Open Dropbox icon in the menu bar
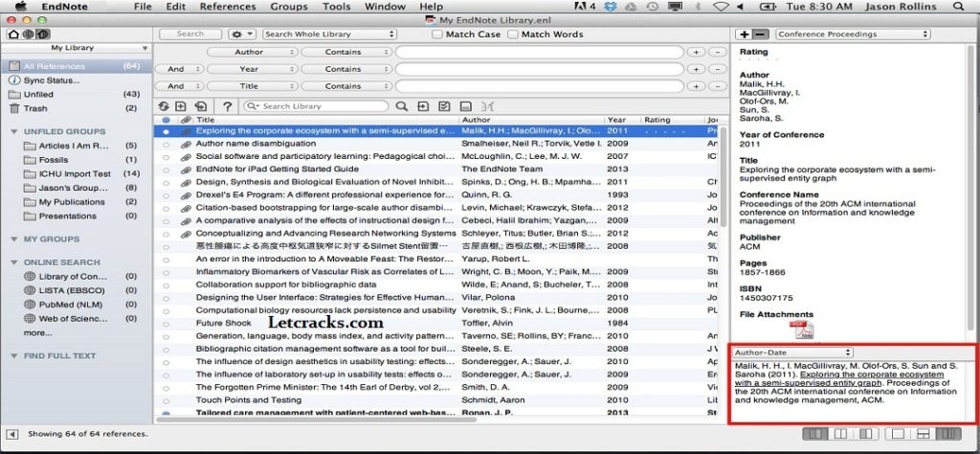980x454 pixels. (611, 7)
